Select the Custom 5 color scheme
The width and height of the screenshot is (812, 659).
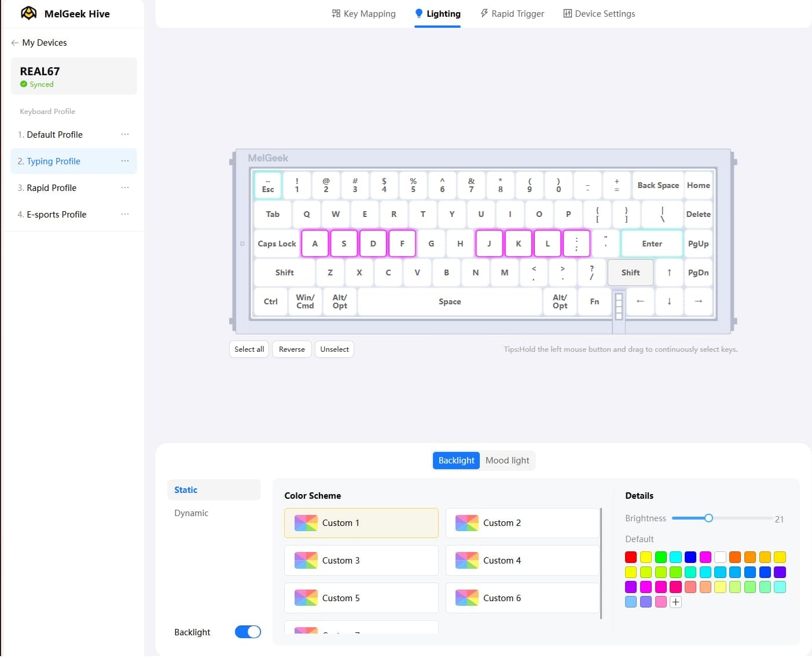(361, 598)
